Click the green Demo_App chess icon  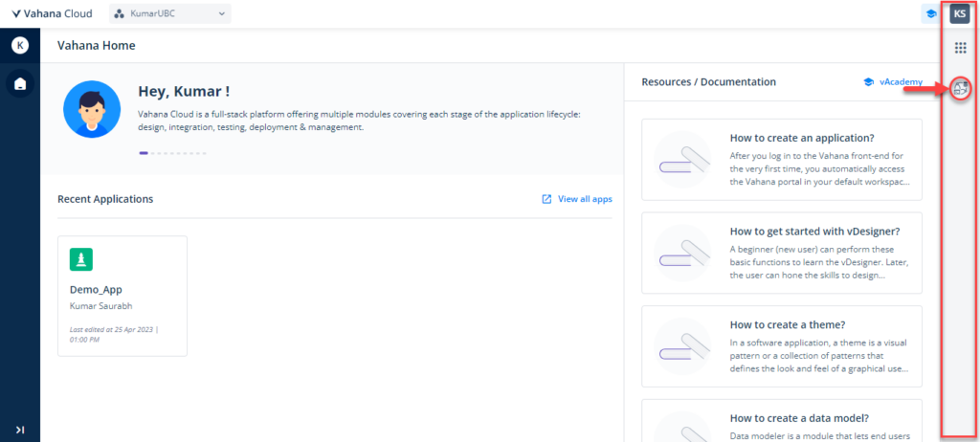click(x=81, y=259)
